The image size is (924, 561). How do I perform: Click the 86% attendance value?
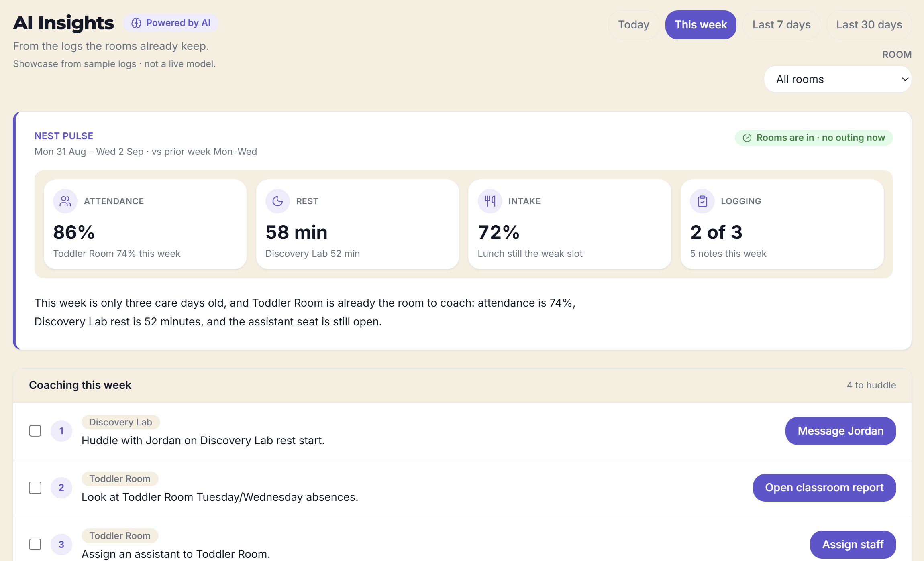[74, 232]
